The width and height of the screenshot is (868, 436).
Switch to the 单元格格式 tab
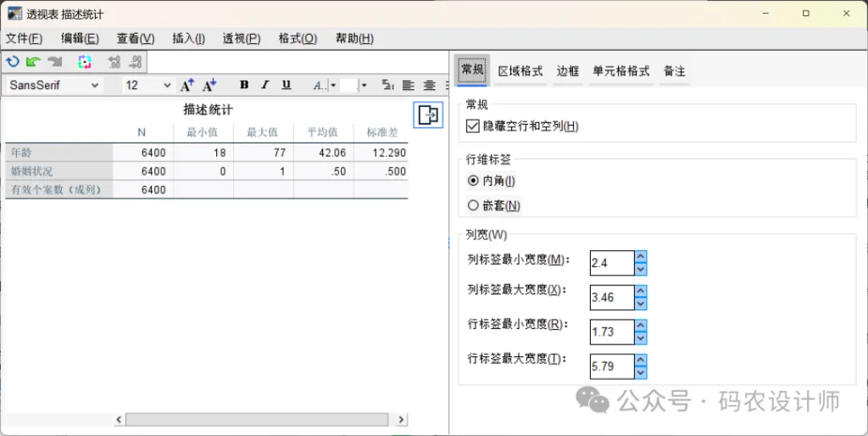[x=620, y=71]
